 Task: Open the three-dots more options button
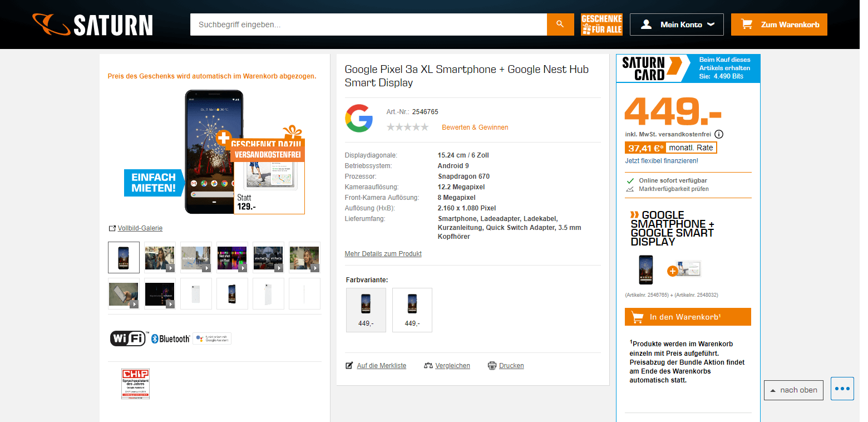pyautogui.click(x=842, y=389)
